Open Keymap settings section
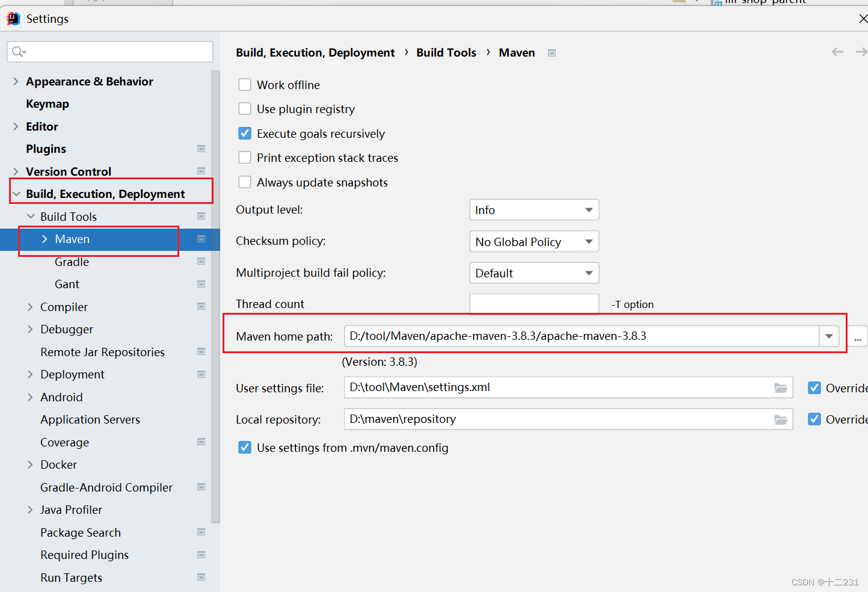The width and height of the screenshot is (868, 592). click(48, 103)
